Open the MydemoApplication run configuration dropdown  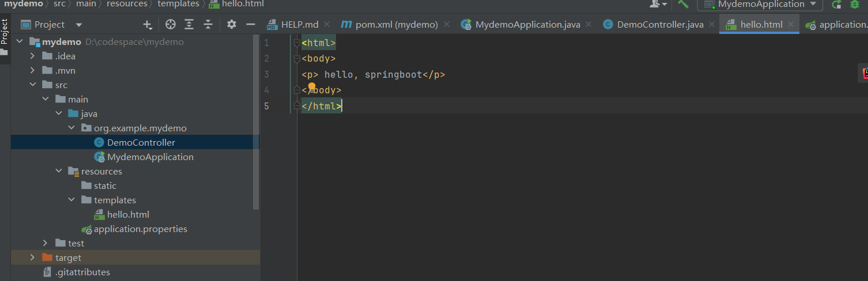pos(760,5)
